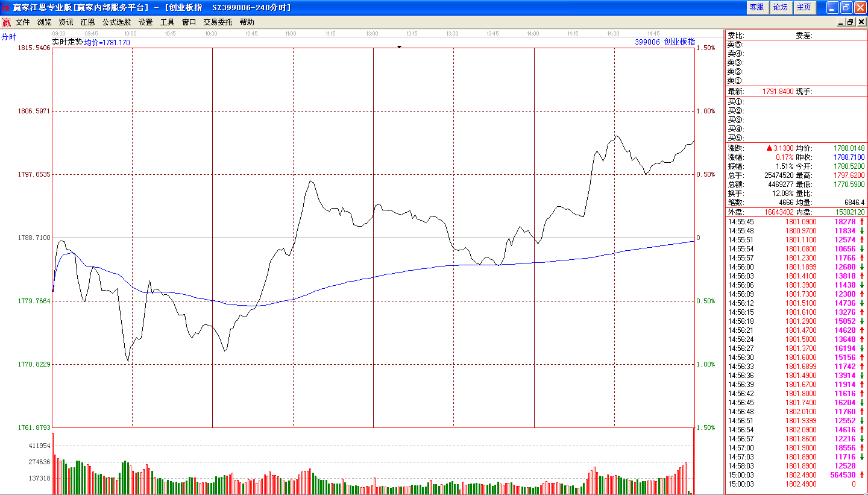The height and width of the screenshot is (495, 868).
Task: Click the 委比 label in quote panel
Action: pos(735,35)
